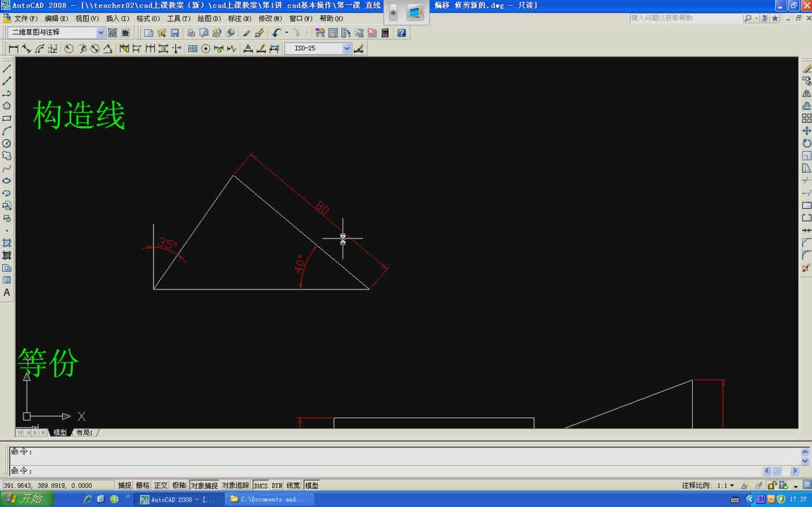Select the Explode tool
This screenshot has width=812, height=507.
(x=807, y=268)
